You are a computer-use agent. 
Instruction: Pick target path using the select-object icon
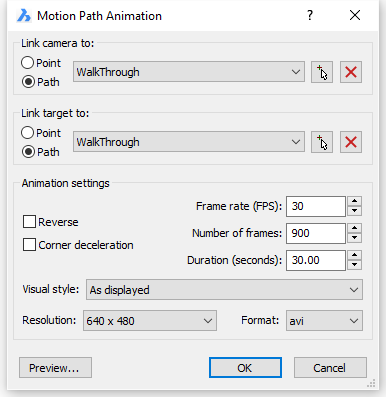click(322, 142)
